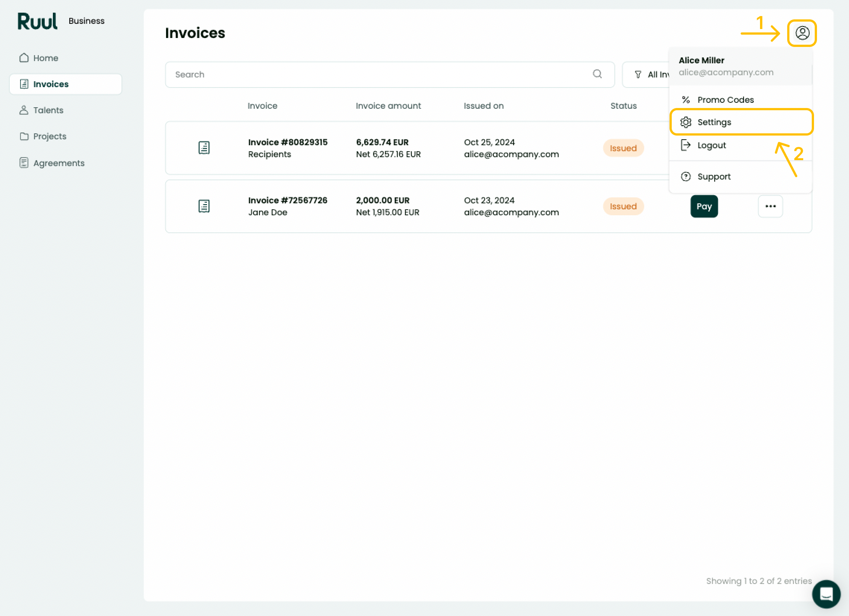Image resolution: width=849 pixels, height=616 pixels.
Task: Click into the Search input field
Action: 390,74
